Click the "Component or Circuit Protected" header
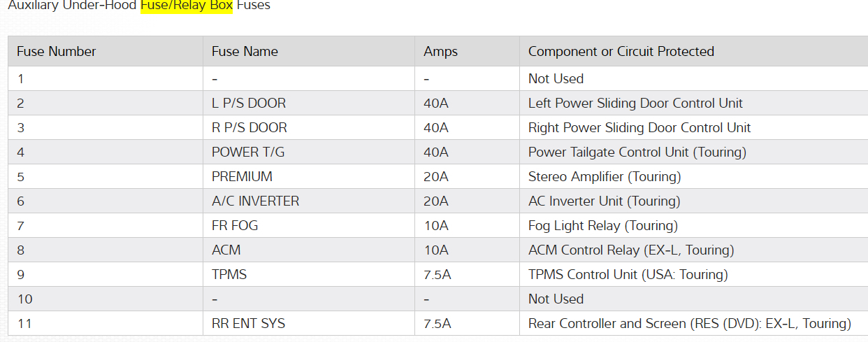 [621, 51]
